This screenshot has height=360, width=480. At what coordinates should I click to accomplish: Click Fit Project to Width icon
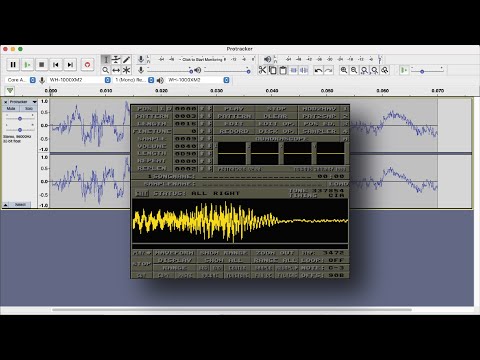click(x=375, y=70)
